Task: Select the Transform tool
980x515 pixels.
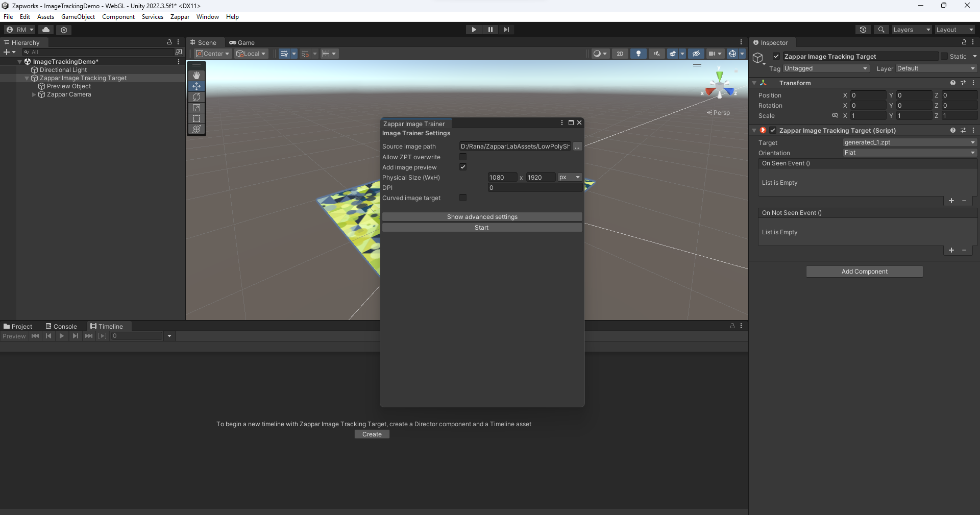Action: (x=197, y=129)
